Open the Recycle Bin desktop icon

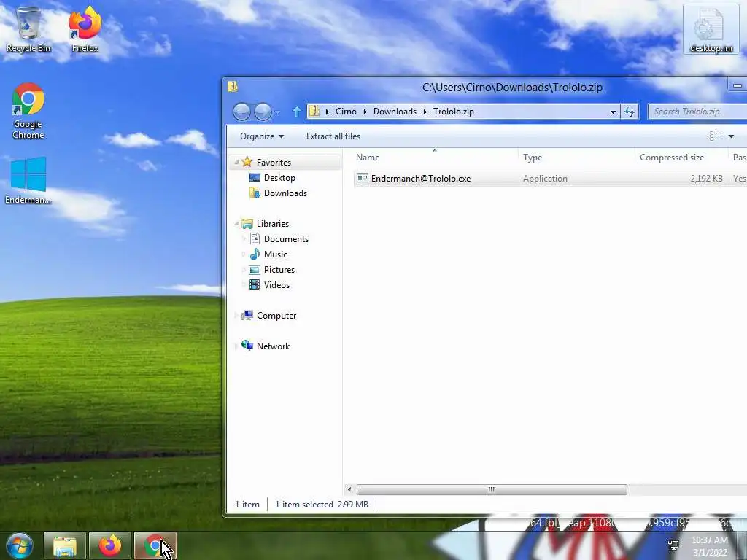[28, 30]
